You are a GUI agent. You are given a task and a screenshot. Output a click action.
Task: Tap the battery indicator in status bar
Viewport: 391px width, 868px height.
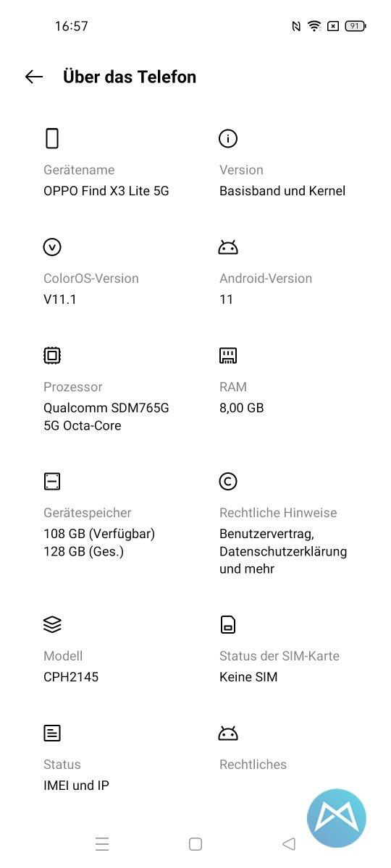click(356, 26)
